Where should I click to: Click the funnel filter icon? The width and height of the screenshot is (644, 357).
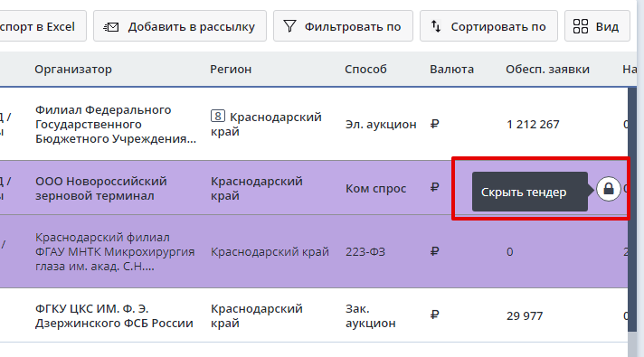click(x=289, y=27)
